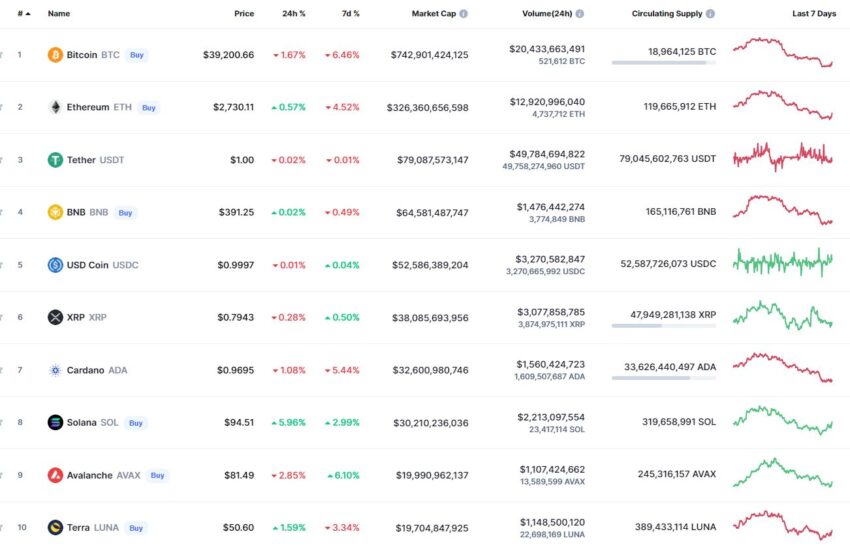Open Ethereum 7-day price sparkline chart

point(783,105)
